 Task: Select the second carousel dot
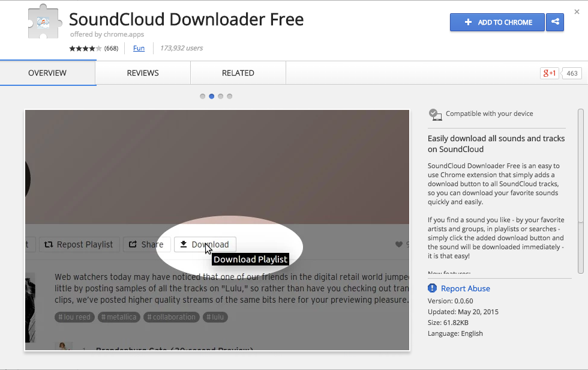pyautogui.click(x=211, y=96)
